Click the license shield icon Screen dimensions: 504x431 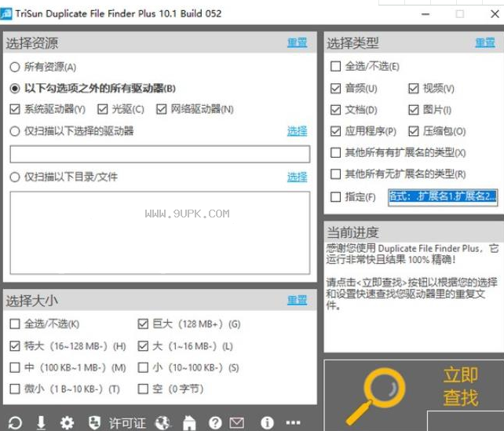click(x=94, y=422)
